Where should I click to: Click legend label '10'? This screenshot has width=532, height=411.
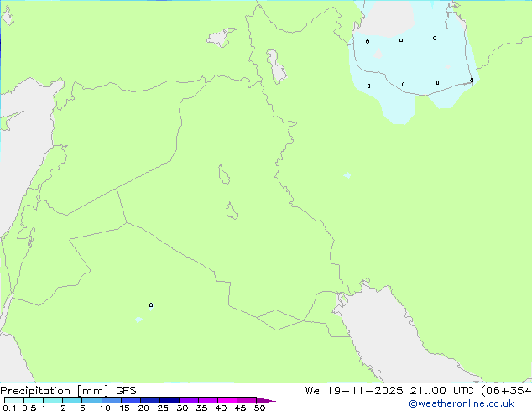click(x=105, y=408)
